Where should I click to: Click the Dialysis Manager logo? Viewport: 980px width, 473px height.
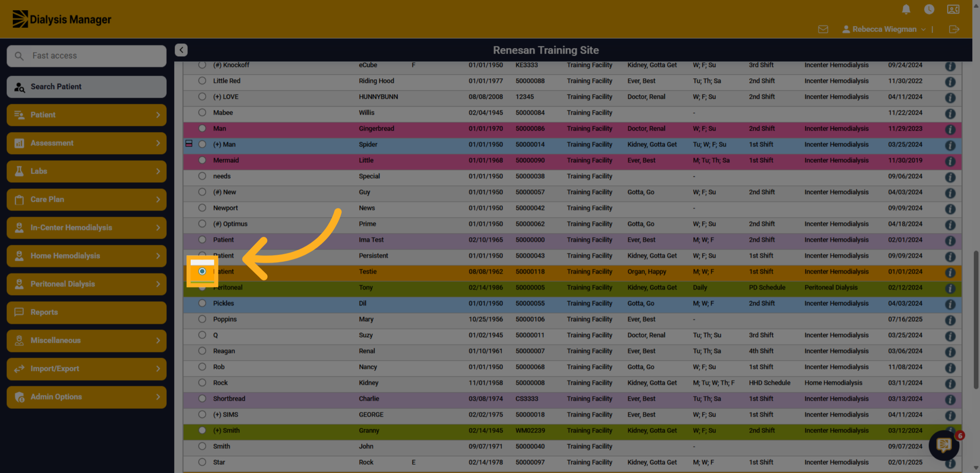pos(62,19)
